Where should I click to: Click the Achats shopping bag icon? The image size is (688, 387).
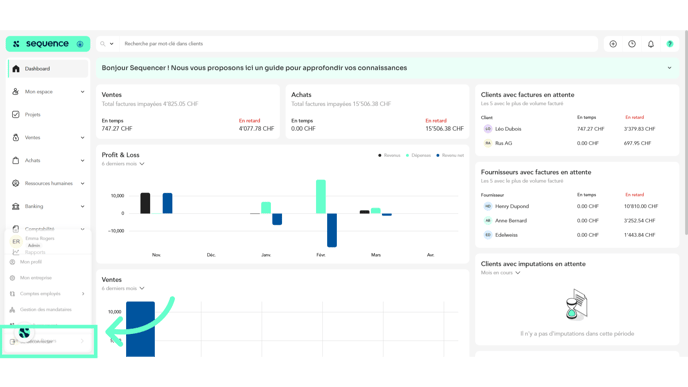click(x=16, y=161)
